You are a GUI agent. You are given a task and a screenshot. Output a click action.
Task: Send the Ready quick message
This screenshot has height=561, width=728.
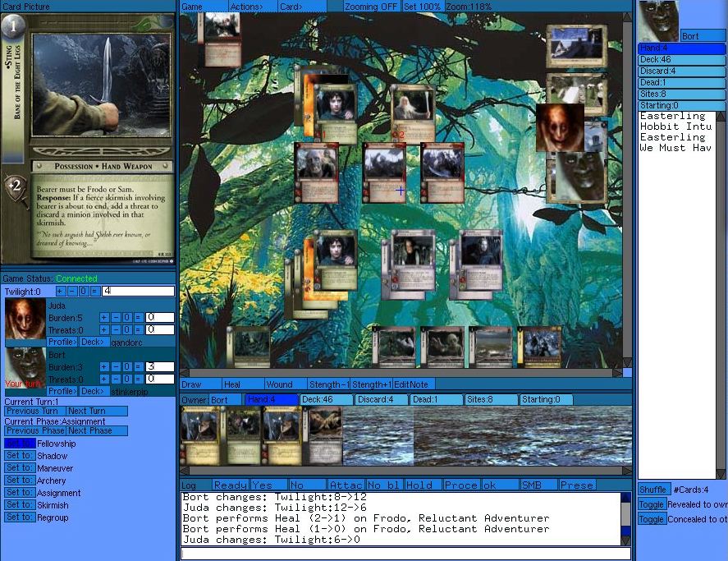(x=231, y=485)
